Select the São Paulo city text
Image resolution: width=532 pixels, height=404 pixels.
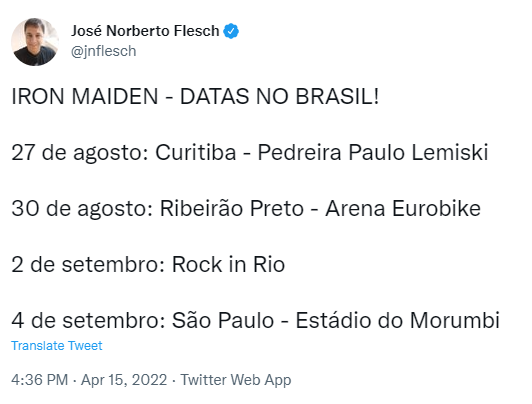tap(223, 320)
